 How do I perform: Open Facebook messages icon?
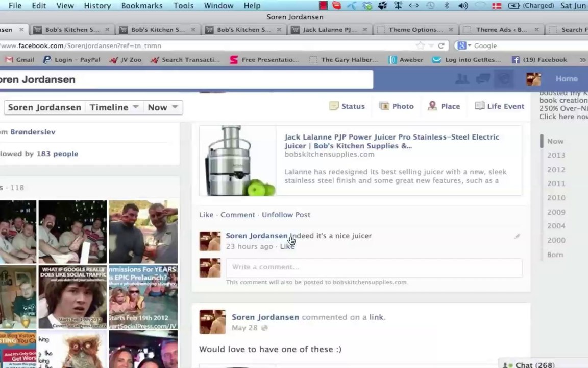click(x=483, y=79)
